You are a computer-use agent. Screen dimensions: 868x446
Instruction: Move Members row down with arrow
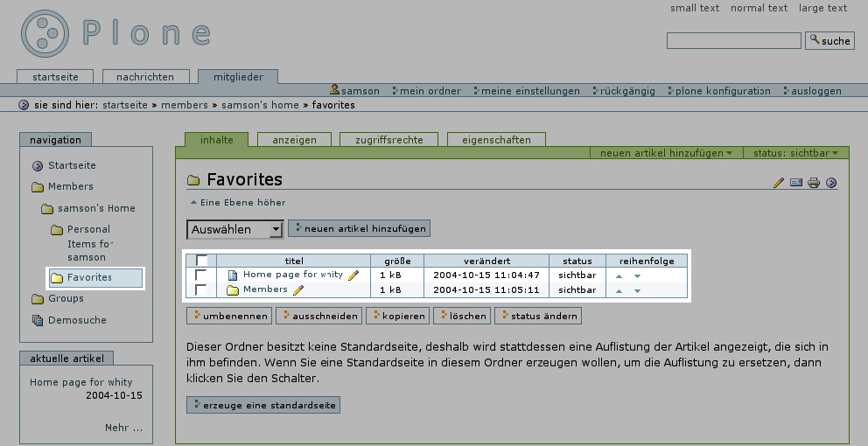click(x=637, y=291)
